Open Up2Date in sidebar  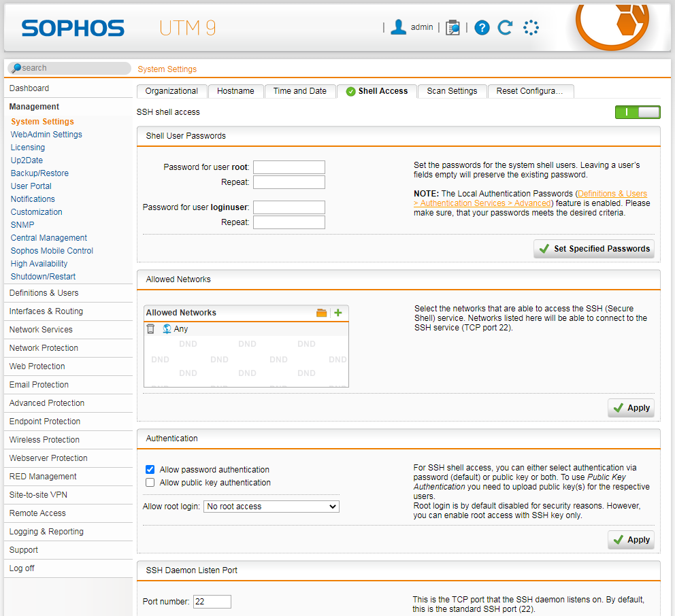pyautogui.click(x=27, y=160)
